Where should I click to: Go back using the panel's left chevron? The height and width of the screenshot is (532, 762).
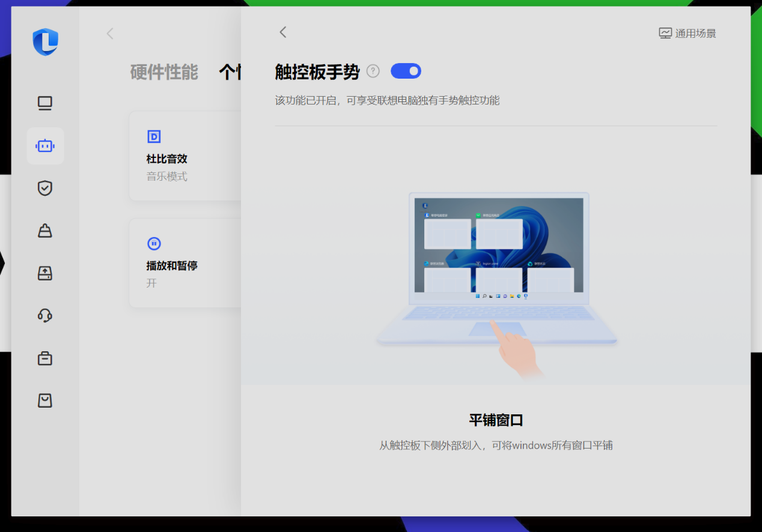(x=283, y=32)
